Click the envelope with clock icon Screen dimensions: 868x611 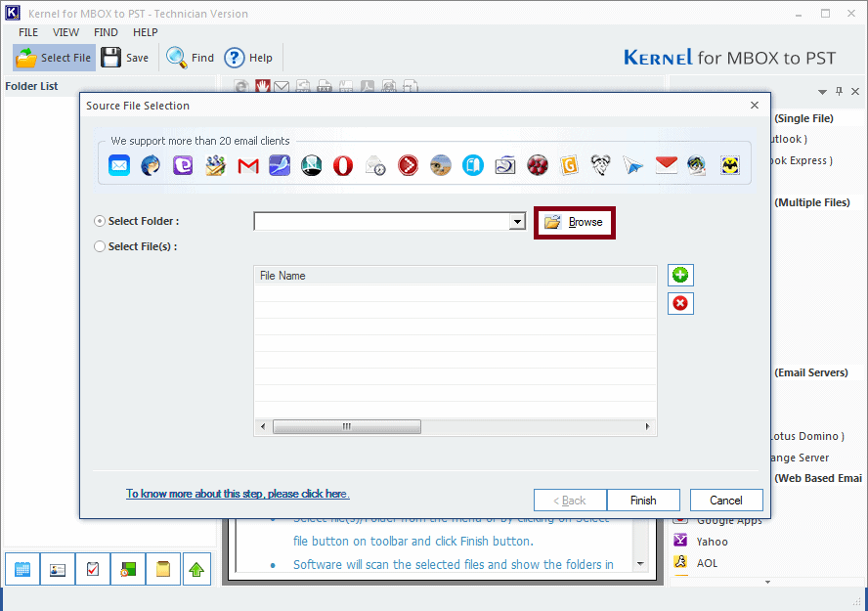tap(376, 165)
